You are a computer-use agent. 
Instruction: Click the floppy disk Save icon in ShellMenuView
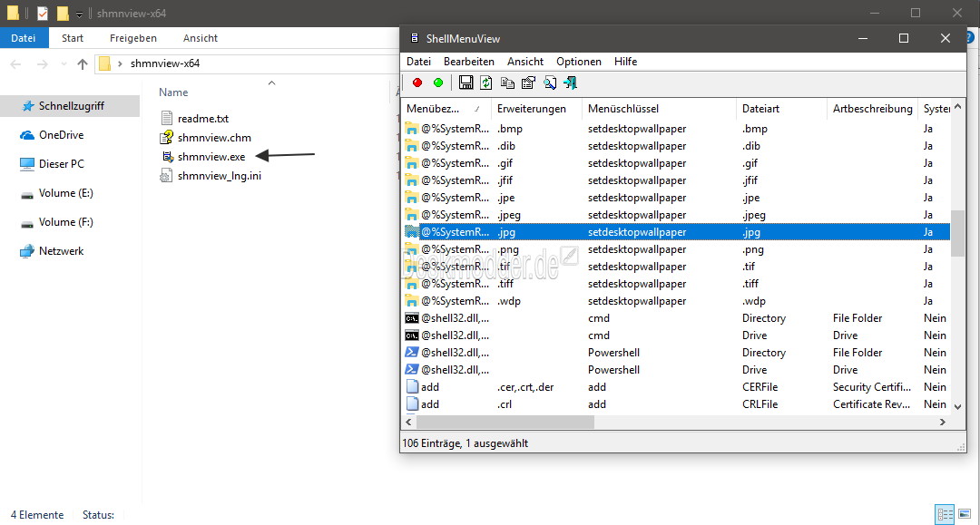tap(465, 83)
